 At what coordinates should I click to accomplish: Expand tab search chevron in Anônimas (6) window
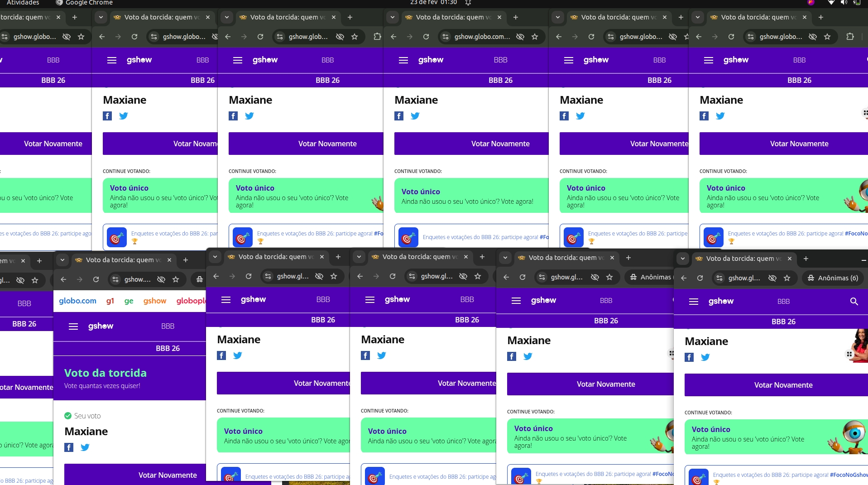(x=683, y=259)
